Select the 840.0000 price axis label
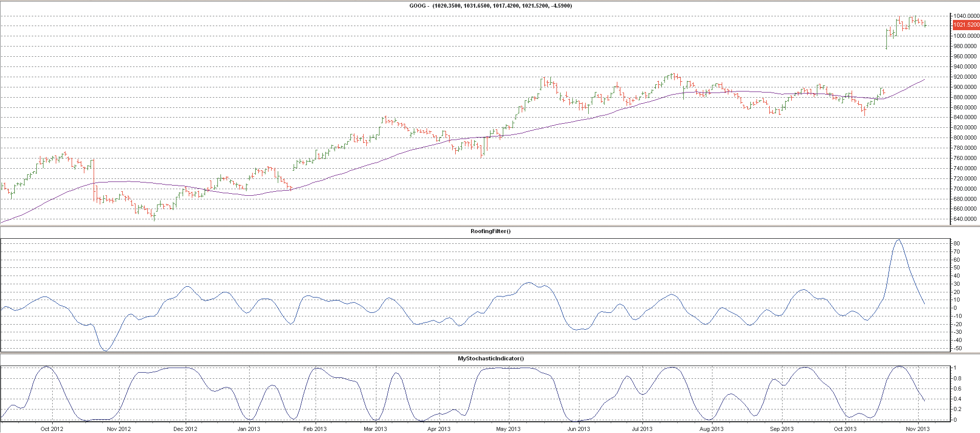The height and width of the screenshot is (433, 980). point(966,117)
